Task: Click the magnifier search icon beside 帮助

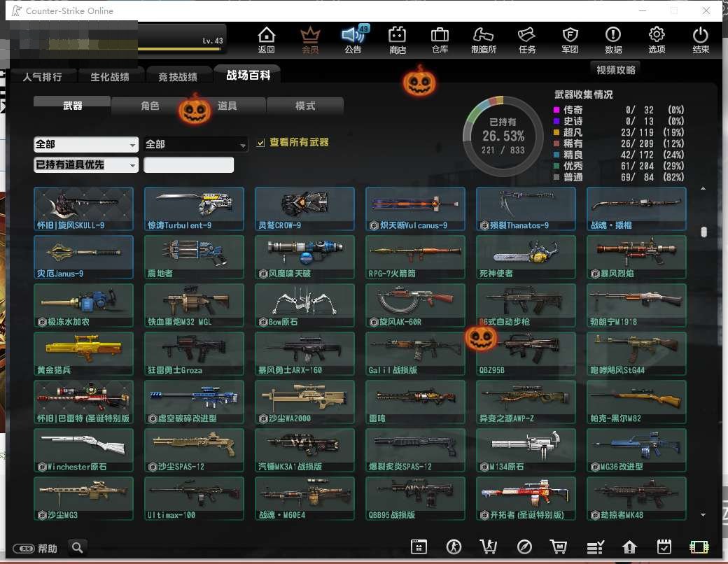Action: pyautogui.click(x=78, y=548)
